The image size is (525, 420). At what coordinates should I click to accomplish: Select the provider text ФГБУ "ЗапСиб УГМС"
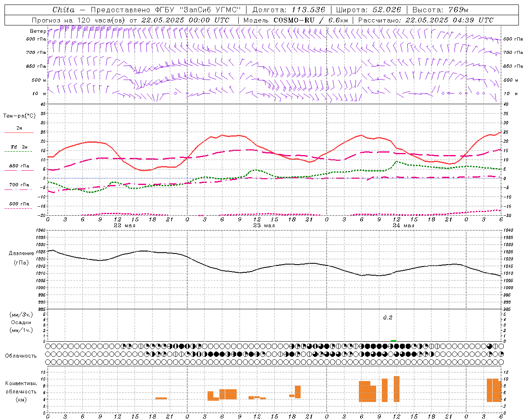(198, 10)
